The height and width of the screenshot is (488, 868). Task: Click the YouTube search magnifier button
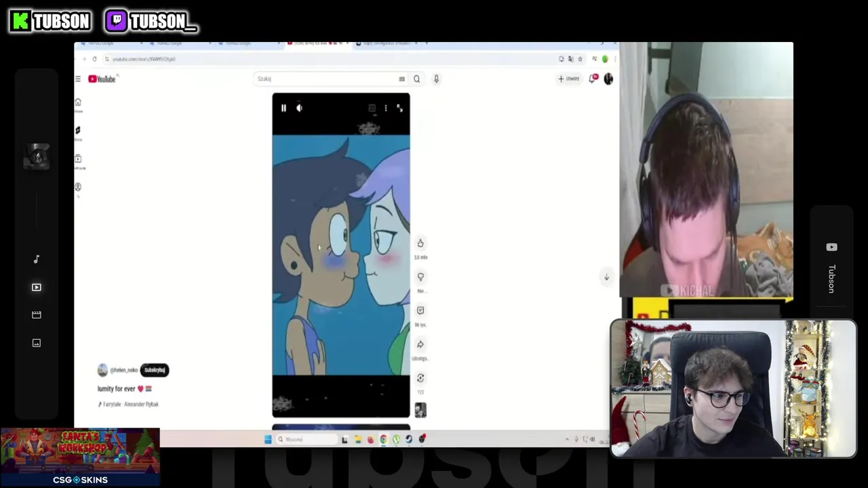click(x=416, y=79)
